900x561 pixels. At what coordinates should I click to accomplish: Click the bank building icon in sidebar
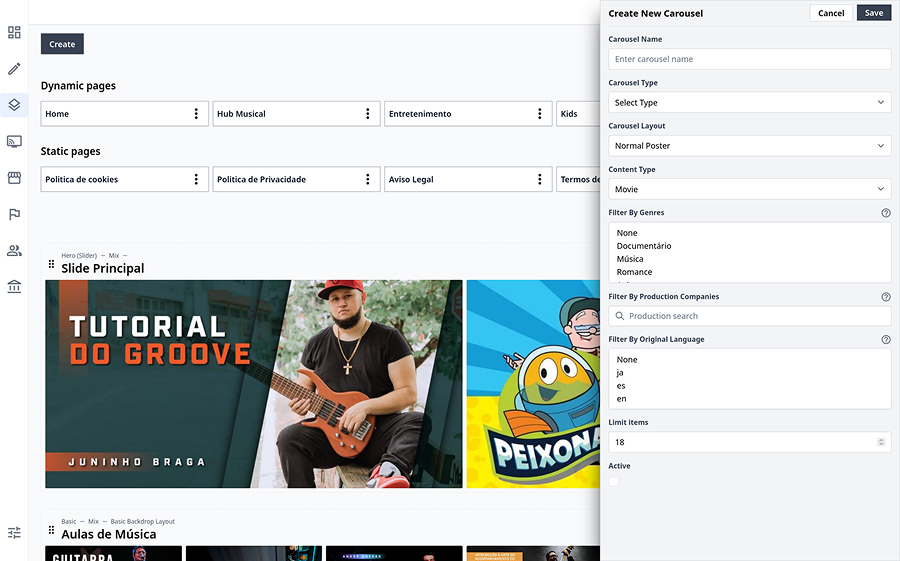point(14,287)
